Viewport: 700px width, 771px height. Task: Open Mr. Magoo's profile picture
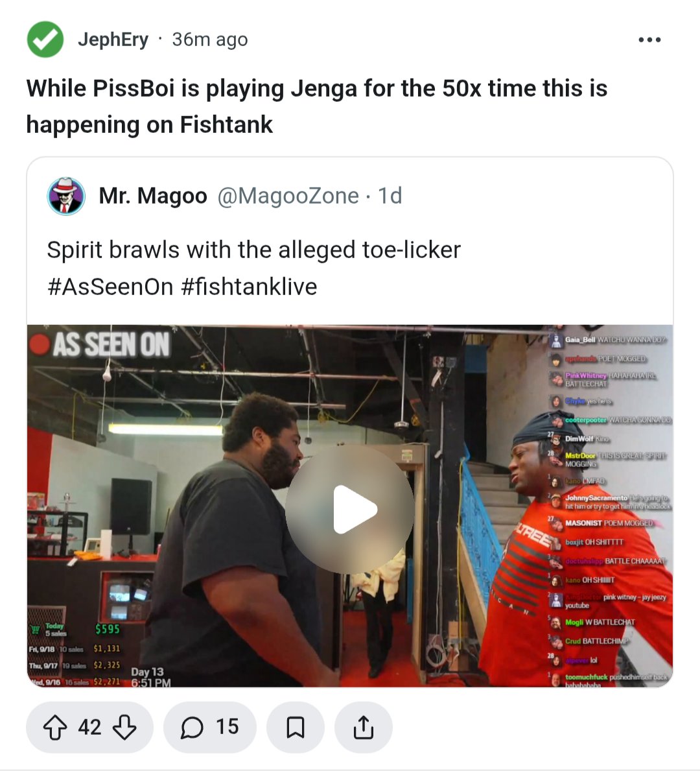pos(66,196)
